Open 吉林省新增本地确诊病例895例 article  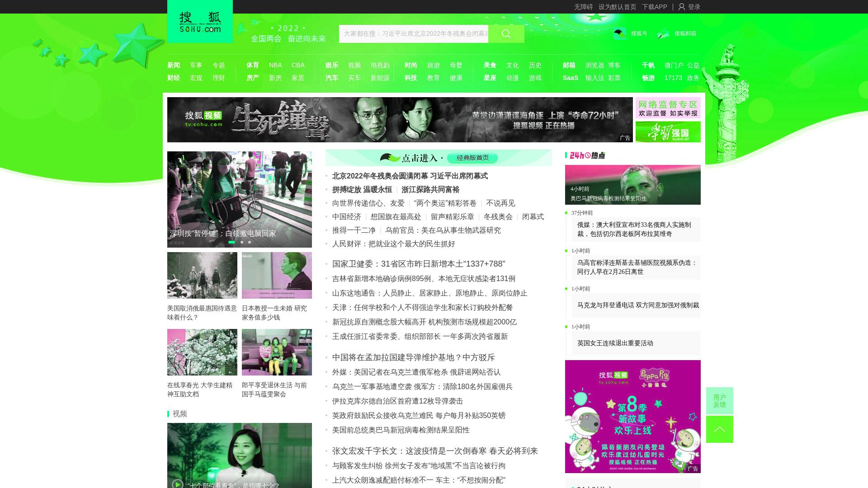tap(424, 279)
